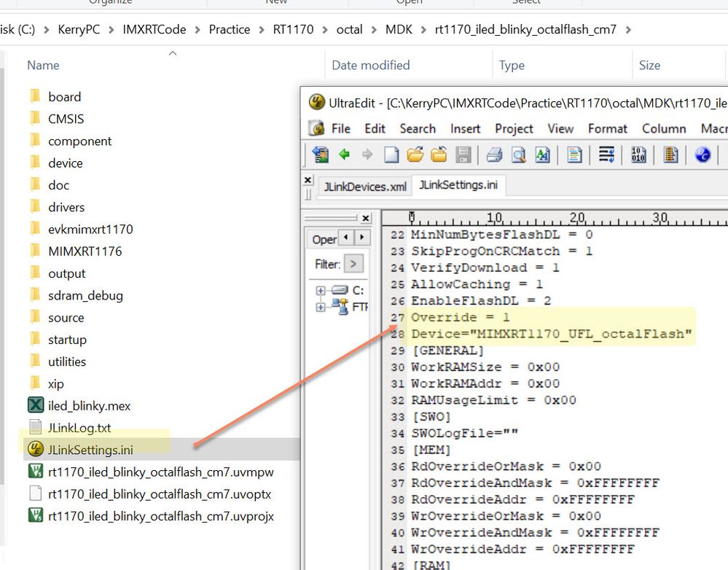This screenshot has width=728, height=570.
Task: Switch to the JLinkDevices.xml tab
Action: click(365, 187)
